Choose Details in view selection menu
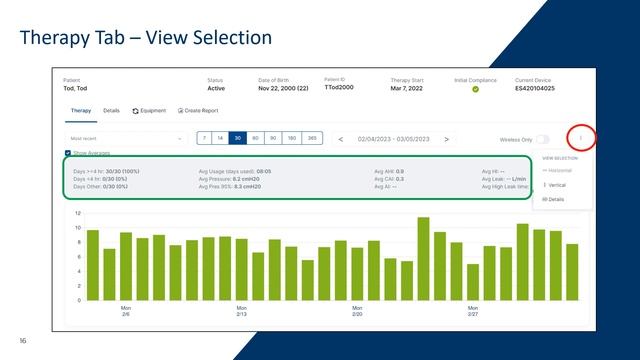This screenshot has height=360, width=640. 553,199
